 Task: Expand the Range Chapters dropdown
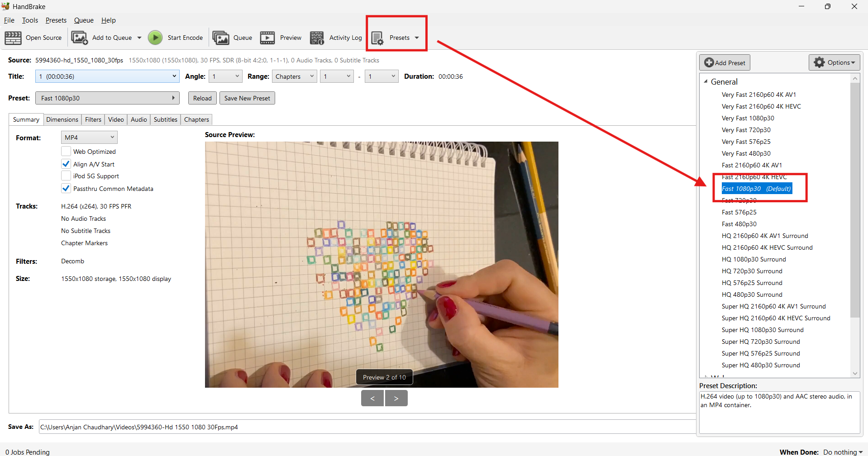click(x=294, y=76)
